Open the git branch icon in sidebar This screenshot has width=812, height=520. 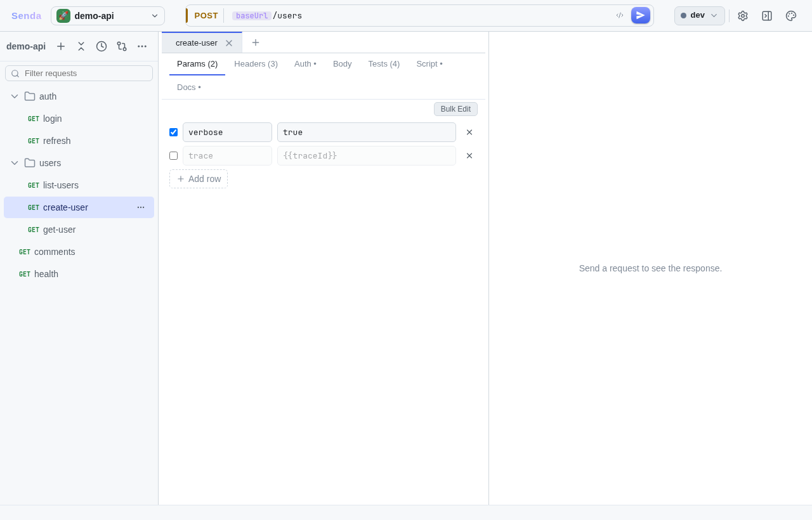(x=122, y=46)
